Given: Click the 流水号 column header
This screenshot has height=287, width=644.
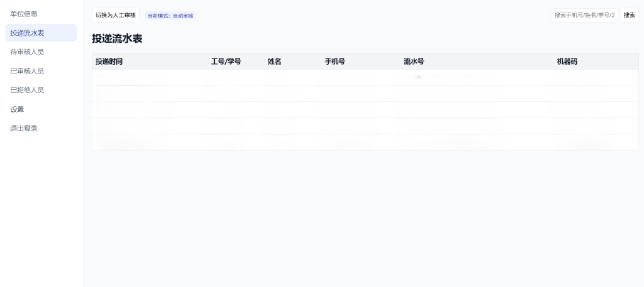Looking at the screenshot, I should pos(414,62).
